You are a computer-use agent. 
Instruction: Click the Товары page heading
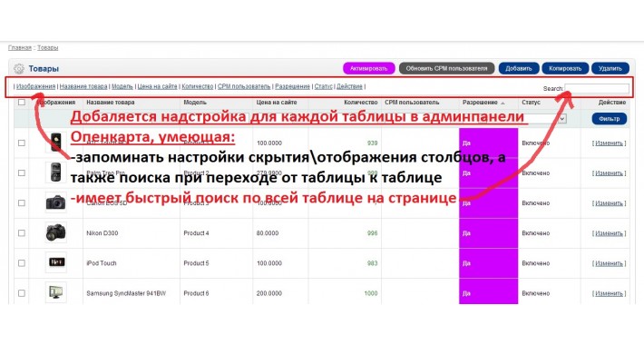tap(44, 69)
